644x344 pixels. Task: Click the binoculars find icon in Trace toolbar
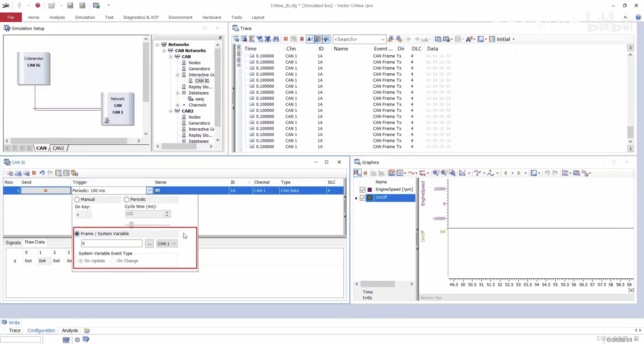pyautogui.click(x=276, y=39)
